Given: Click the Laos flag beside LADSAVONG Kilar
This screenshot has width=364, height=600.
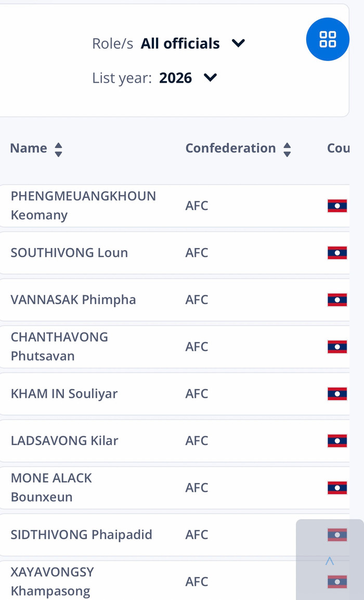Looking at the screenshot, I should tap(337, 441).
